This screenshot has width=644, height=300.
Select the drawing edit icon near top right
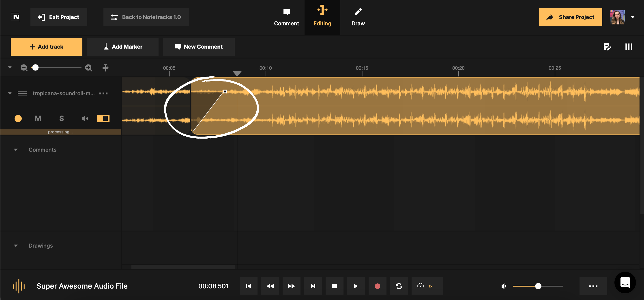pyautogui.click(x=607, y=47)
